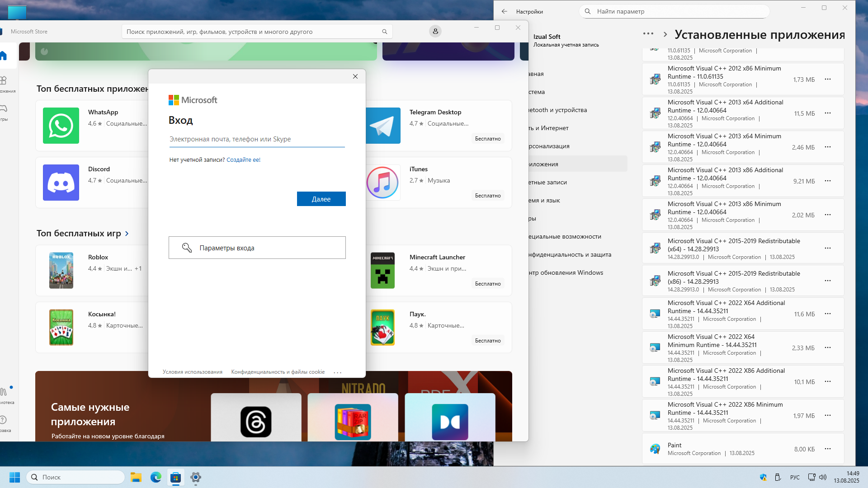Open more options dots in sign-in footer
The image size is (868, 488).
[337, 372]
